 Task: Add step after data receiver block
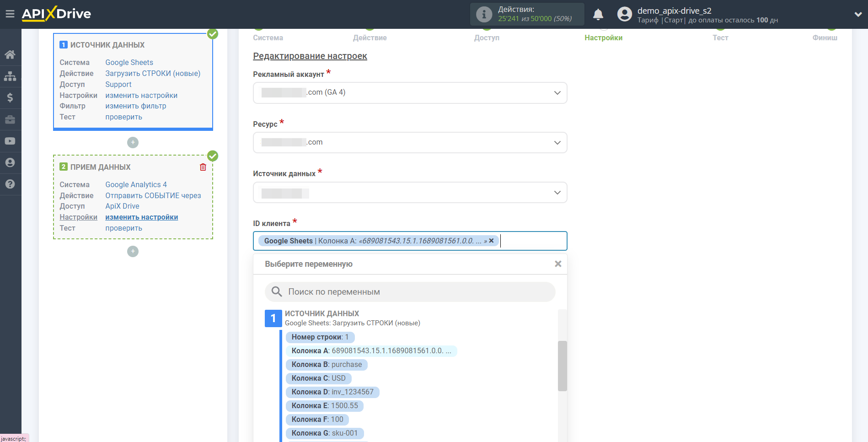[133, 251]
